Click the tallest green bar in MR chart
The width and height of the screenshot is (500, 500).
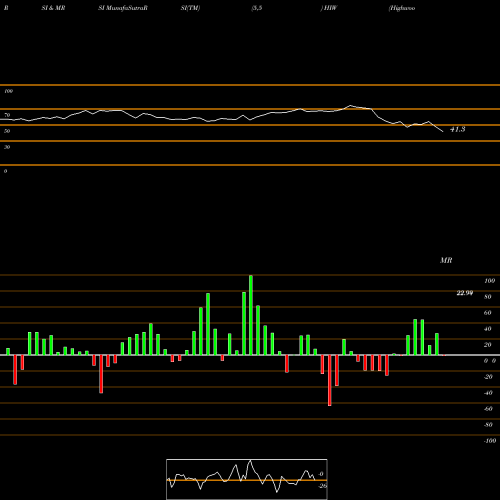251,315
